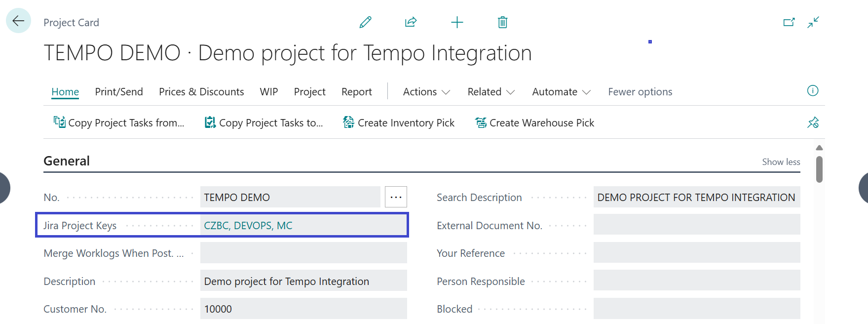Click the ellipsis button beside No. field
The width and height of the screenshot is (868, 324).
click(396, 197)
